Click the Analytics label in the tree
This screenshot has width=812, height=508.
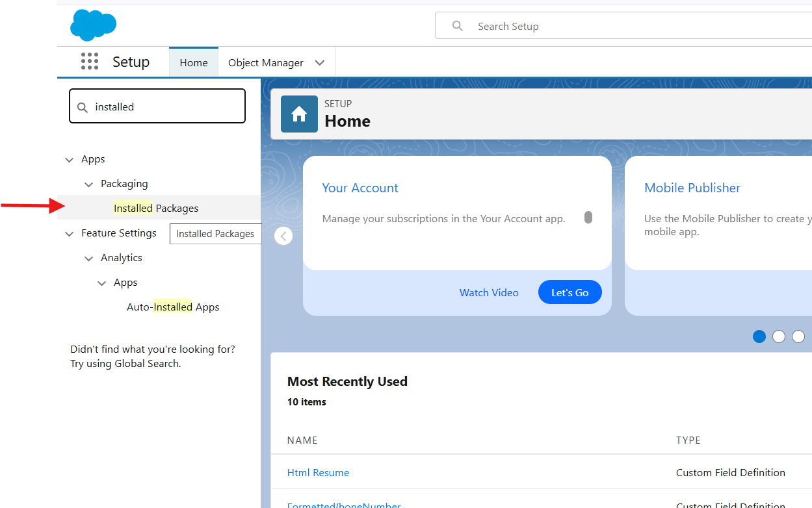(x=122, y=257)
